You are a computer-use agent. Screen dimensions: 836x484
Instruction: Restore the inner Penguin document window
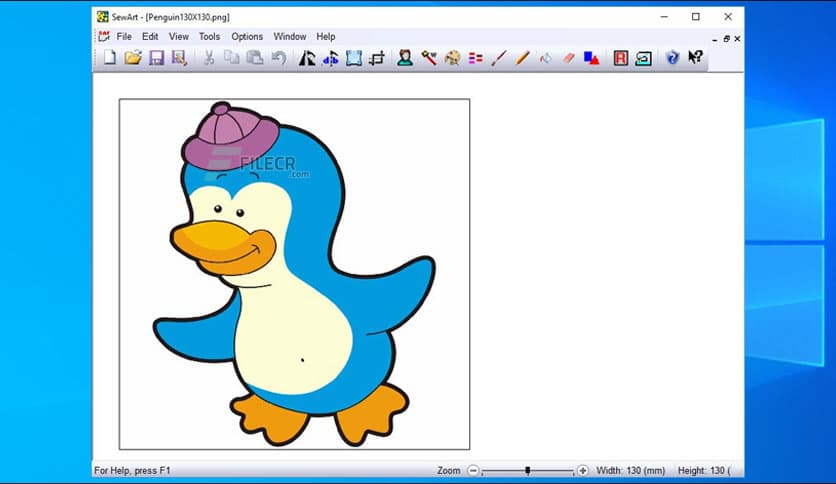click(726, 38)
